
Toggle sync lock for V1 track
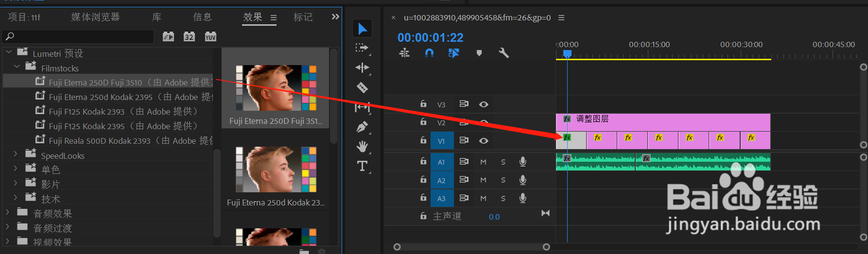(x=464, y=140)
